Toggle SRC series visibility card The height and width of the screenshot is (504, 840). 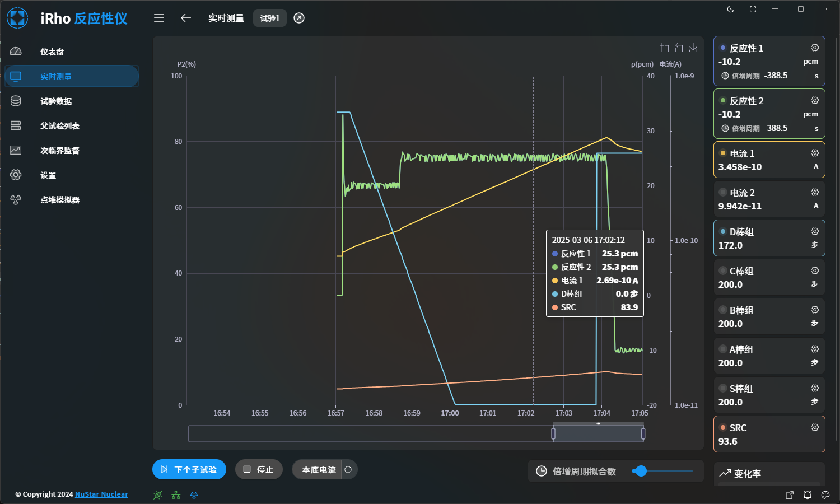point(769,434)
